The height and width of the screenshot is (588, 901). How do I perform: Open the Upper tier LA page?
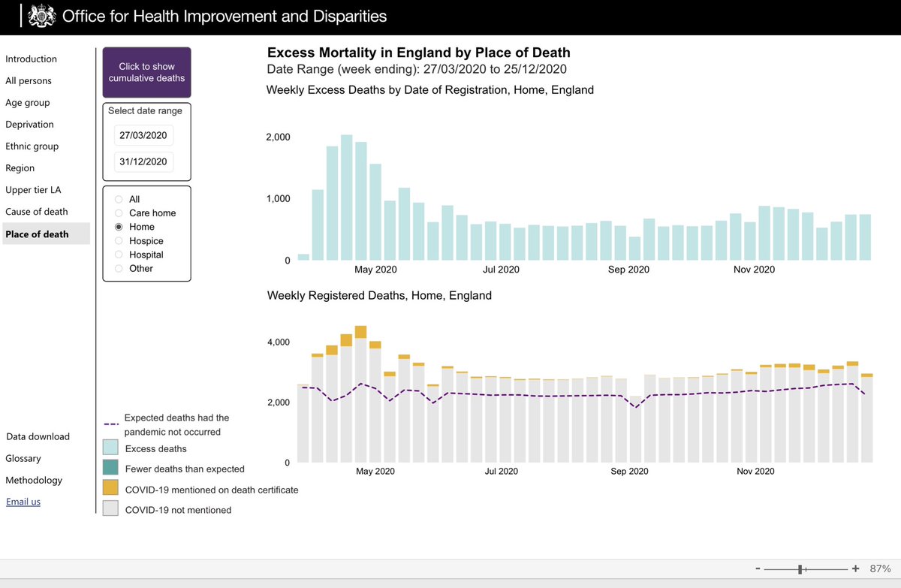[33, 190]
